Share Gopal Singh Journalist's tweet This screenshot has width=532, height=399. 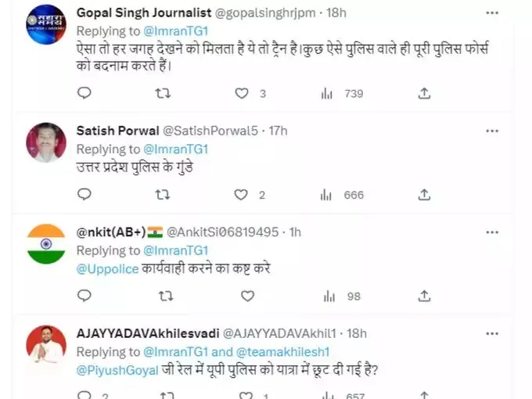point(424,93)
